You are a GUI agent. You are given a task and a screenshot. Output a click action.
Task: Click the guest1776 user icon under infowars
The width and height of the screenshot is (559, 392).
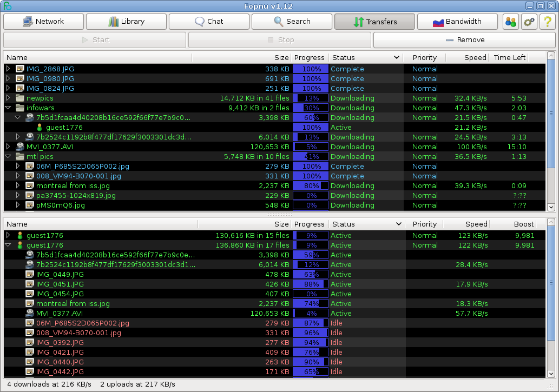[x=40, y=128]
